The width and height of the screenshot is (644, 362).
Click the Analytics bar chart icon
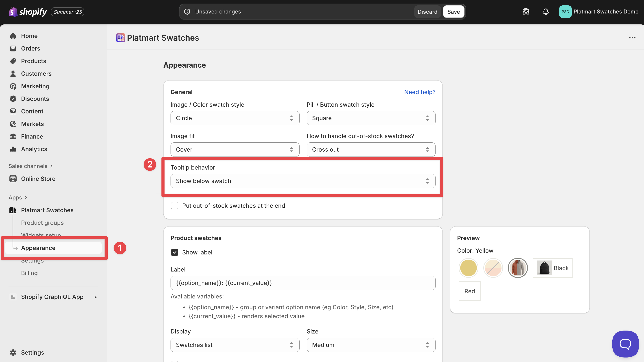[x=13, y=149]
